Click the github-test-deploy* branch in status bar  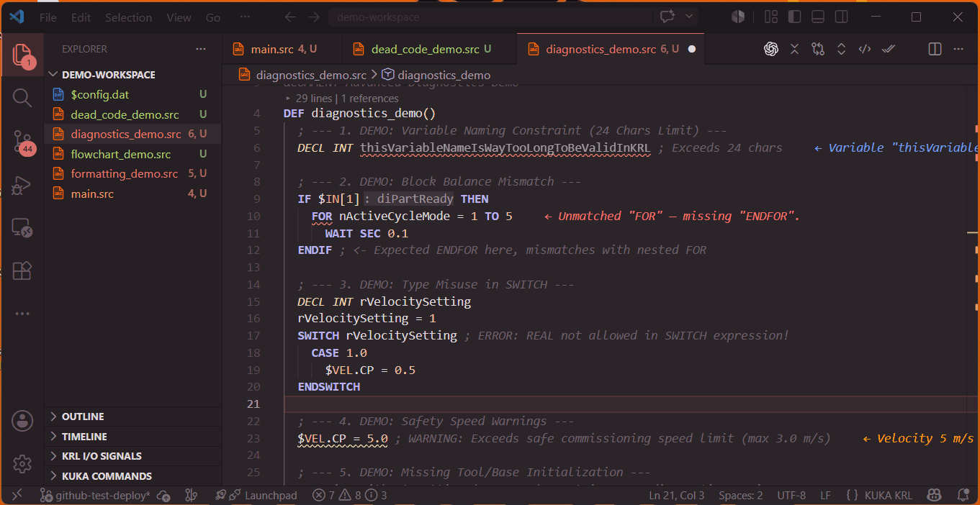point(95,496)
